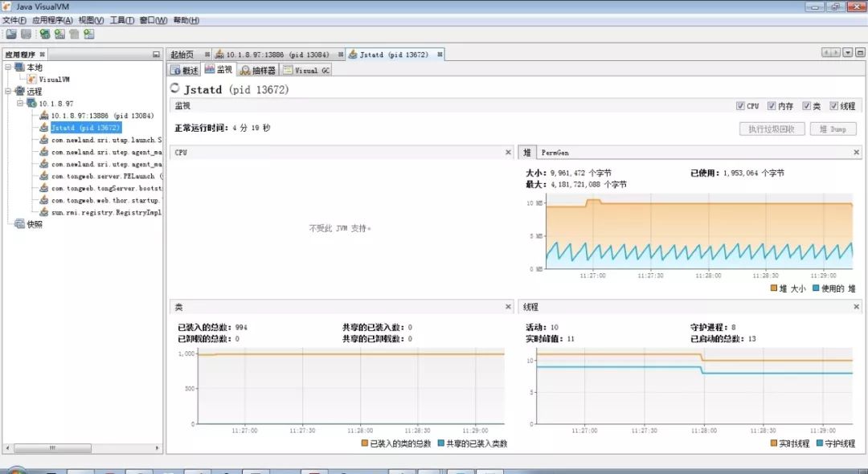Select the sun.rmi.registry.RegistryImpl tree node
Viewport: 868px width, 474px height.
(106, 212)
